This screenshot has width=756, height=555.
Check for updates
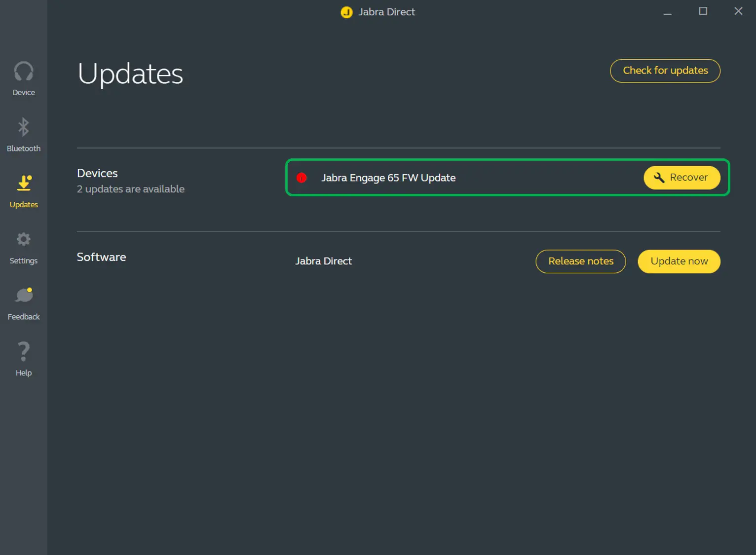click(665, 71)
